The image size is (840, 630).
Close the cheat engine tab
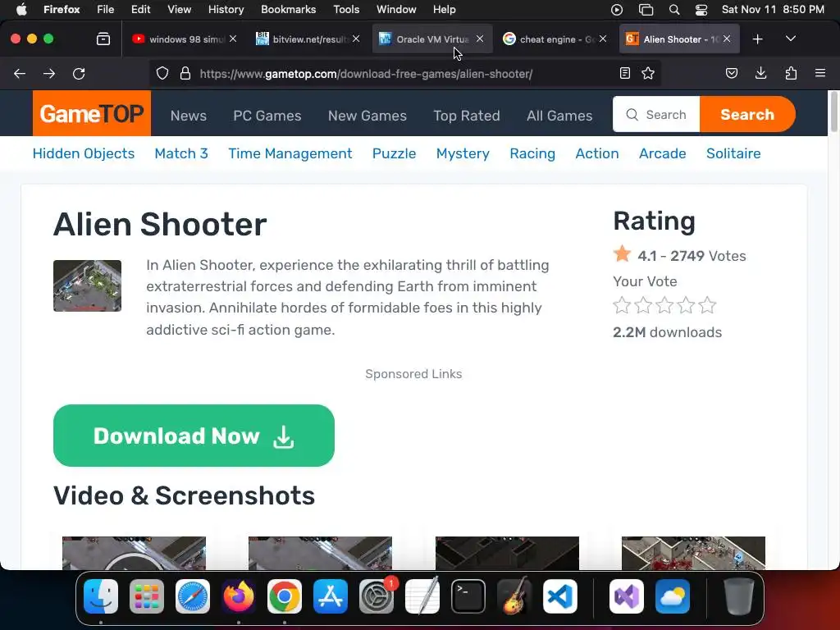tap(603, 39)
